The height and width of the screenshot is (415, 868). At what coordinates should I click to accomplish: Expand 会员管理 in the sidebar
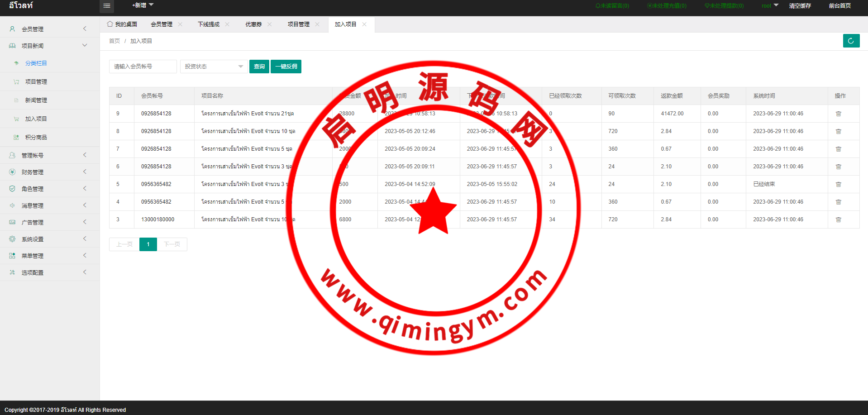tap(48, 29)
